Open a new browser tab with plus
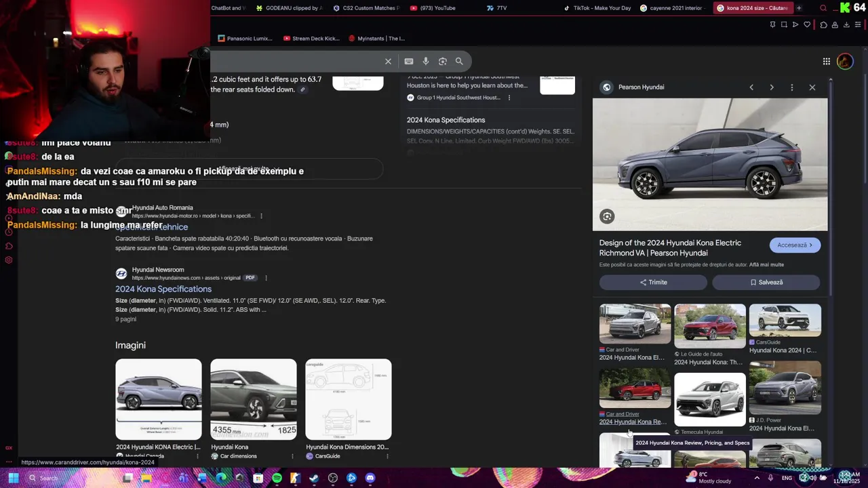Image resolution: width=868 pixels, height=488 pixels. [x=799, y=8]
